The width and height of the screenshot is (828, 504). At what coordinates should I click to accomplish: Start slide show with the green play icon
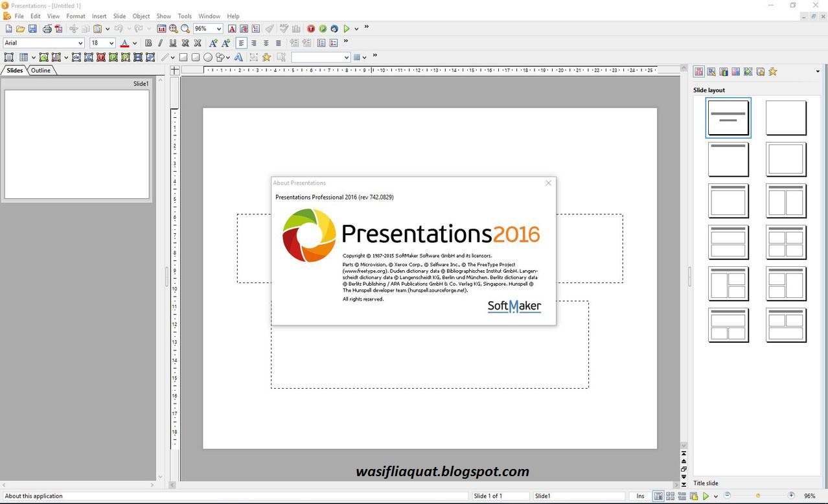(x=347, y=29)
